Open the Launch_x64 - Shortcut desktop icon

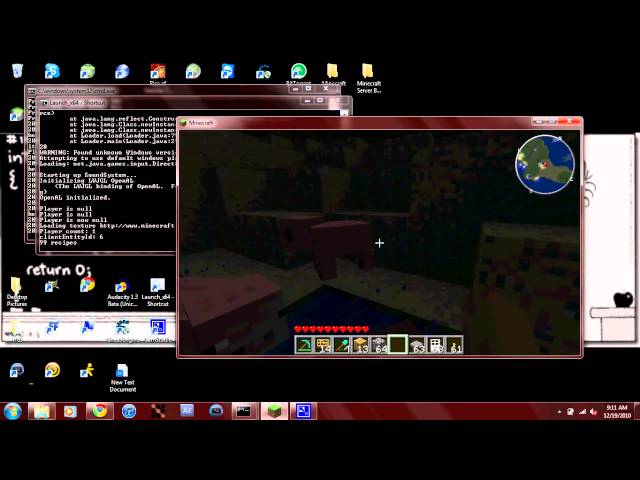[x=158, y=293]
